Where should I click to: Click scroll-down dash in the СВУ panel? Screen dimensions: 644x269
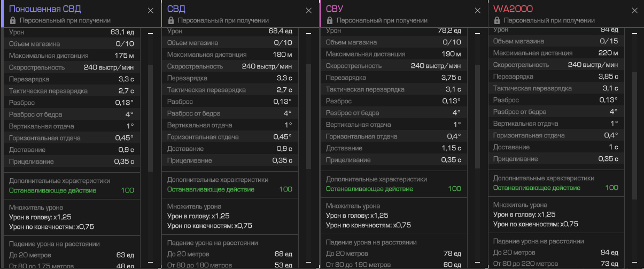pyautogui.click(x=477, y=262)
